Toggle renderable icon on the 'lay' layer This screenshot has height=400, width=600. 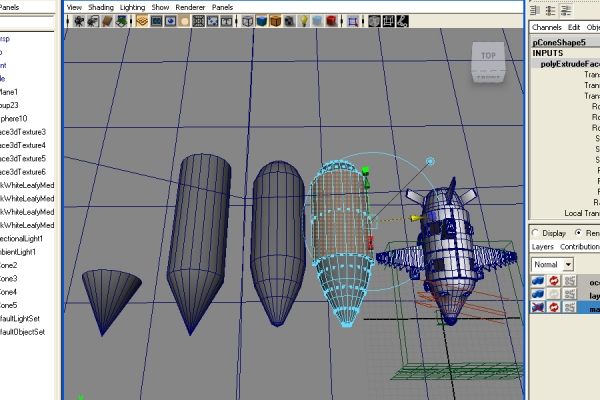pyautogui.click(x=538, y=294)
